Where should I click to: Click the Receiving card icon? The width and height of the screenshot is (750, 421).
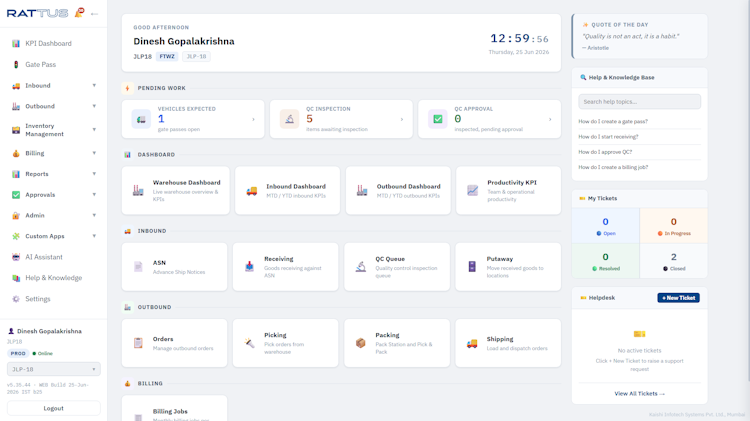[x=249, y=266]
